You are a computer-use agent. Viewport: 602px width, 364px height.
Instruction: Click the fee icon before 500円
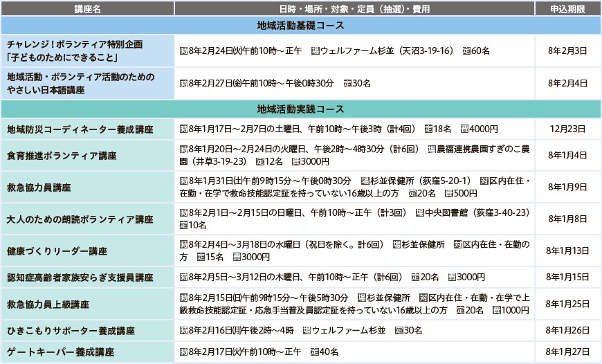click(450, 193)
